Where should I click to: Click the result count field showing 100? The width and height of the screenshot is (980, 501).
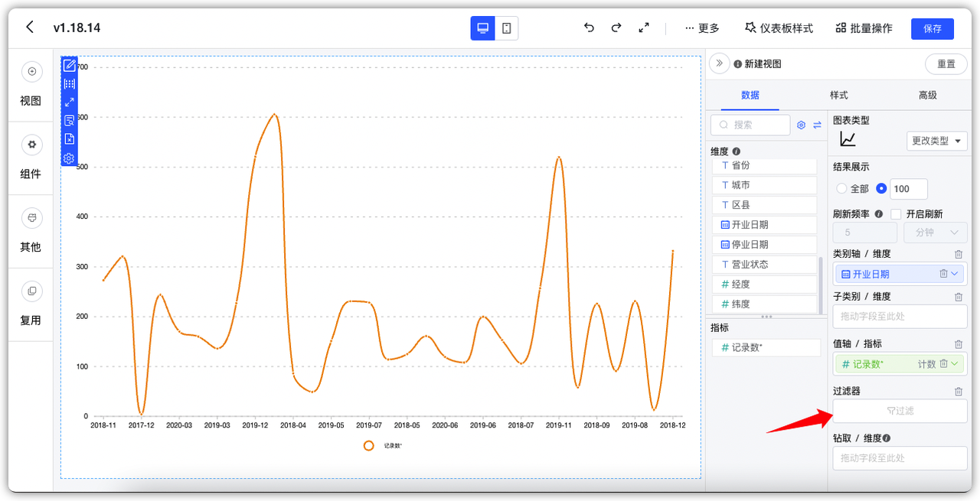[909, 189]
